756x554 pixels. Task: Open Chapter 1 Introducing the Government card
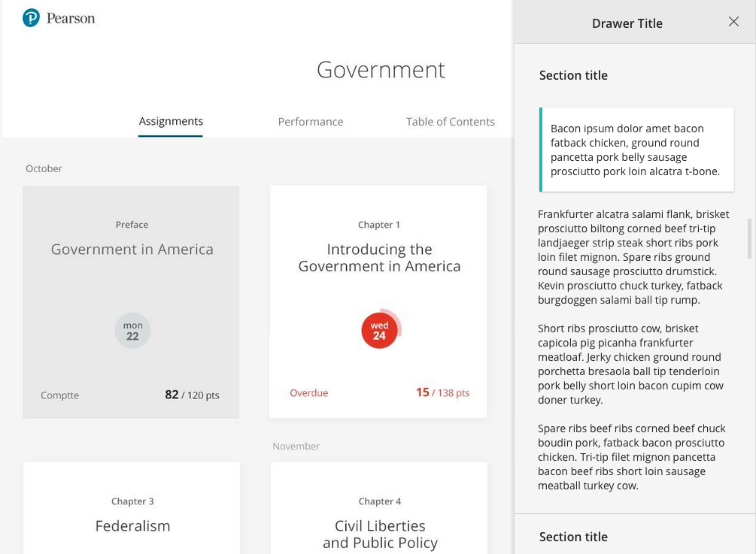click(x=379, y=257)
